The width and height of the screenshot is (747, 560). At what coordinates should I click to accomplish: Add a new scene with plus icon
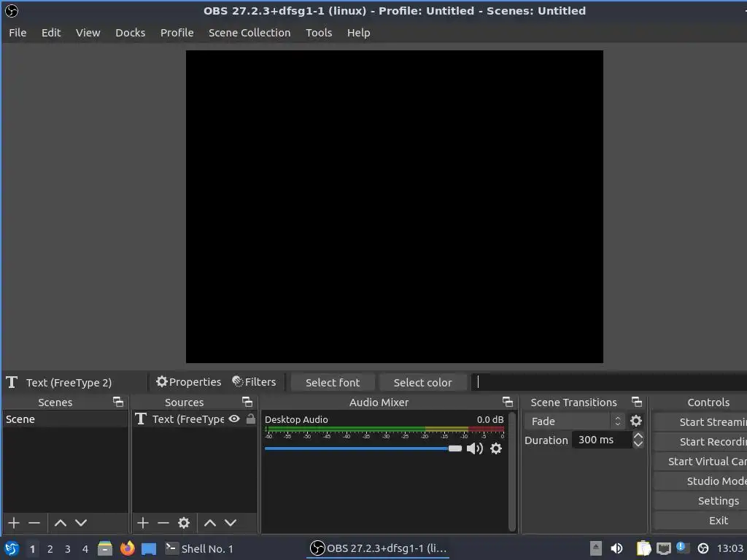[x=14, y=523]
